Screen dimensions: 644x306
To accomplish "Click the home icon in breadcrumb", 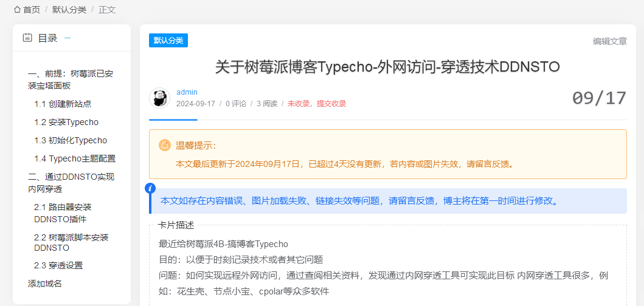I will 17,10.
